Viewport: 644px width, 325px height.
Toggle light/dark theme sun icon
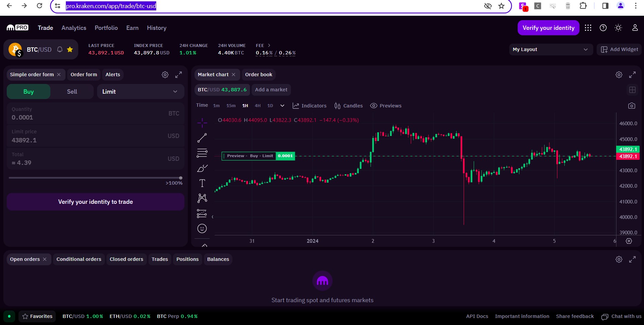pyautogui.click(x=618, y=28)
